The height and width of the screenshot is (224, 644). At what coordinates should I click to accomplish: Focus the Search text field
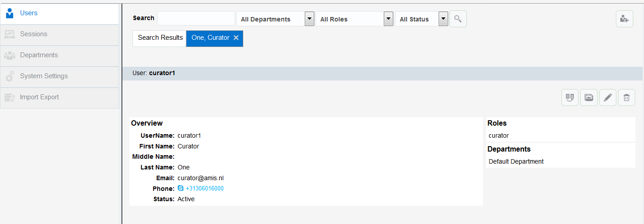click(196, 19)
